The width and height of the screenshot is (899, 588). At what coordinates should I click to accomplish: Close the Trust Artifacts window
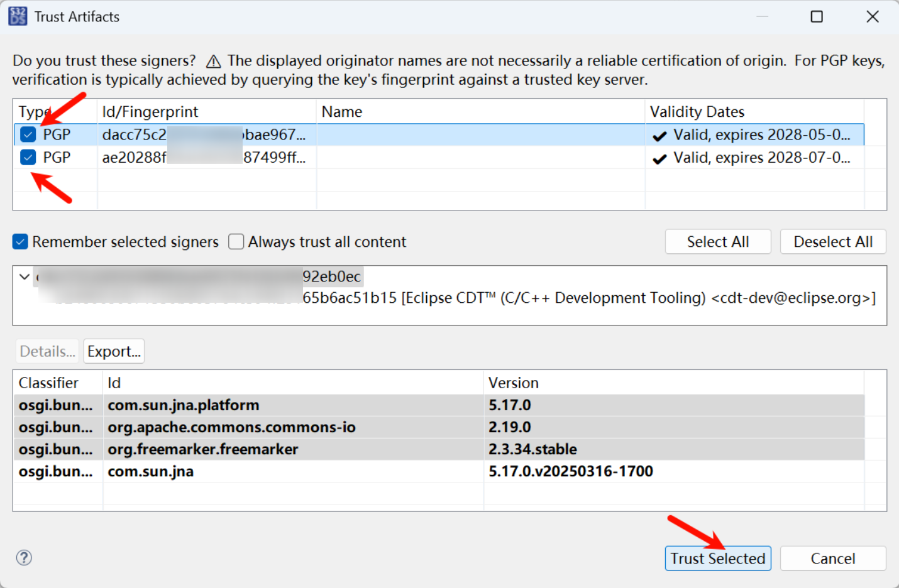pos(873,16)
